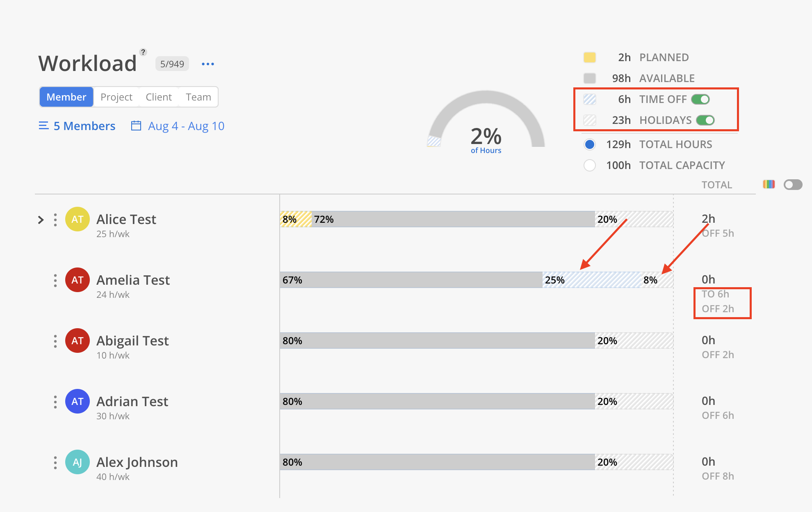Click the members filter list icon
This screenshot has width=812, height=512.
pyautogui.click(x=43, y=126)
